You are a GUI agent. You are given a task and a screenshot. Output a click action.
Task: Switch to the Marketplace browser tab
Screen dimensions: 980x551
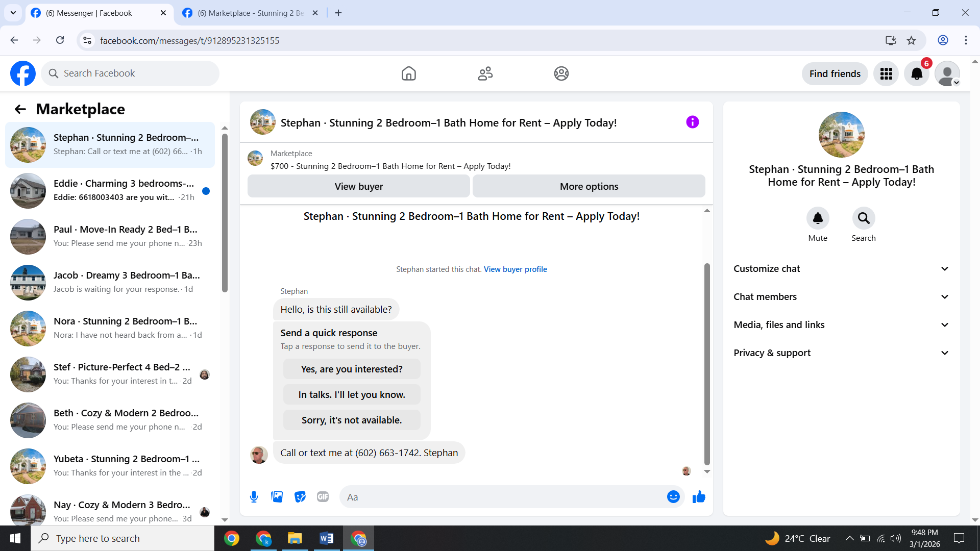(250, 13)
